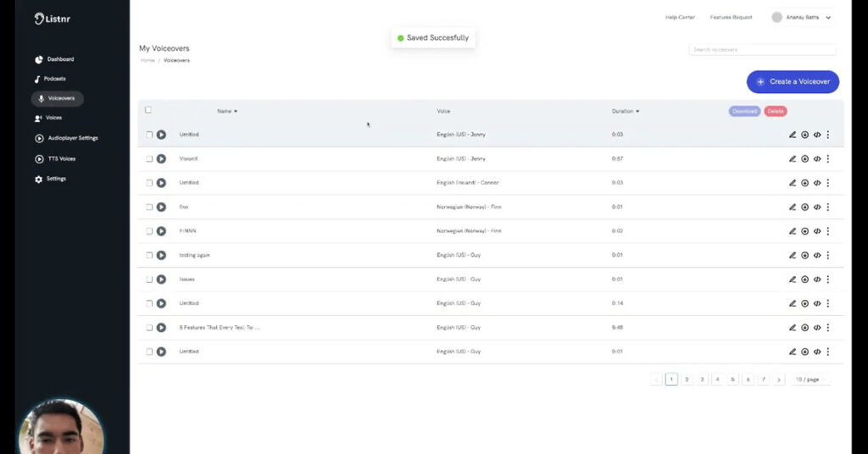This screenshot has width=868, height=454.
Task: Click the Create a Voiceover button
Action: click(x=793, y=81)
